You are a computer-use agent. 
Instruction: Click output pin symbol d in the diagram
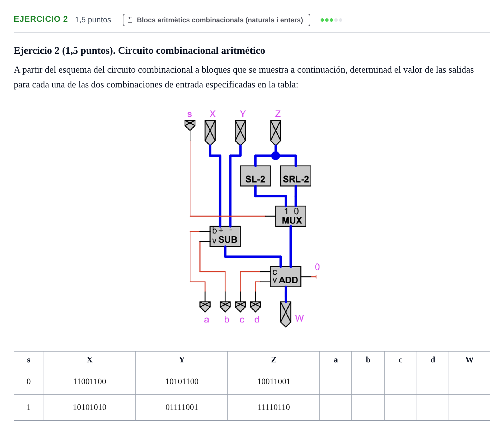(x=255, y=307)
